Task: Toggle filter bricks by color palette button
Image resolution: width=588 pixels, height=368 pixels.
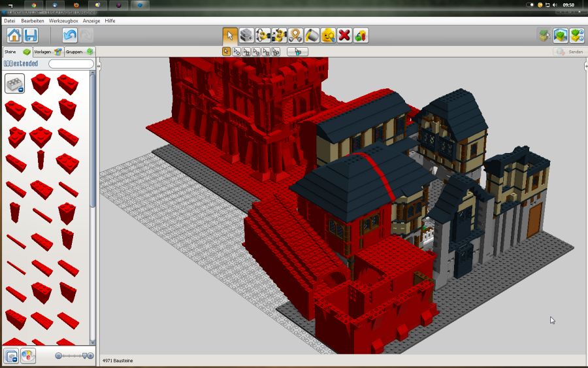Action: pos(28,356)
